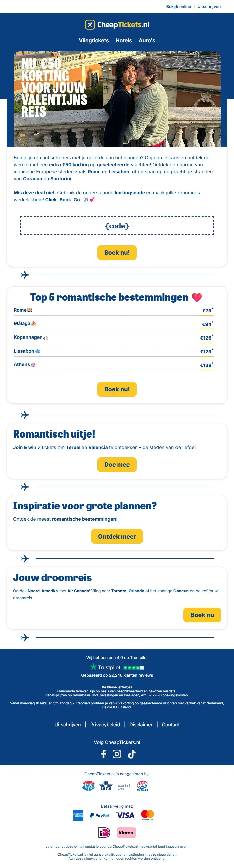Viewport: 234px width, 868px height.
Task: Click the dashed {code} discount box
Action: tap(117, 226)
